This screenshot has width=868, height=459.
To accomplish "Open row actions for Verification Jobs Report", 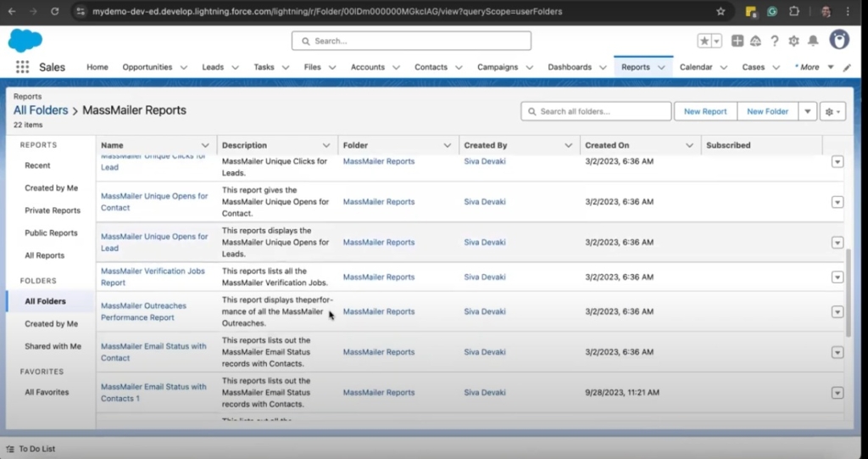I will (x=837, y=277).
